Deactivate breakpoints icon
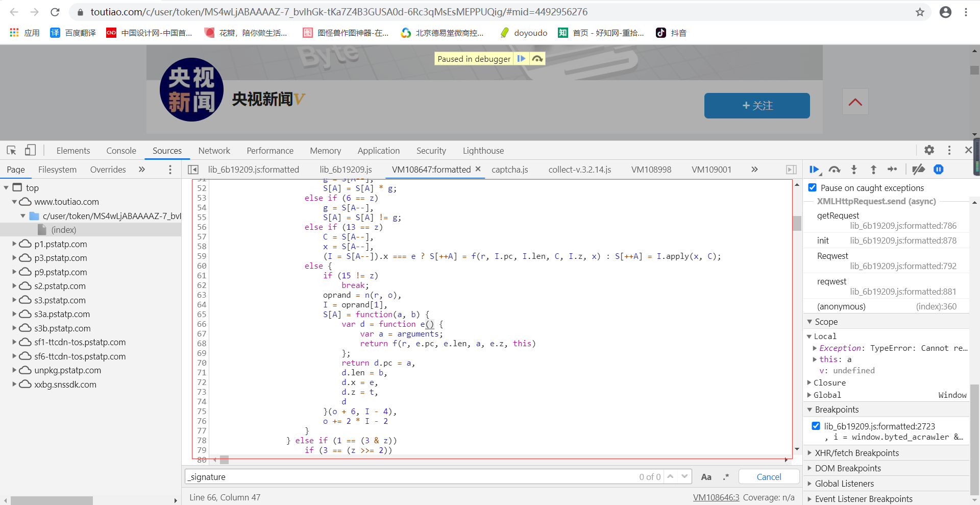 [x=918, y=170]
